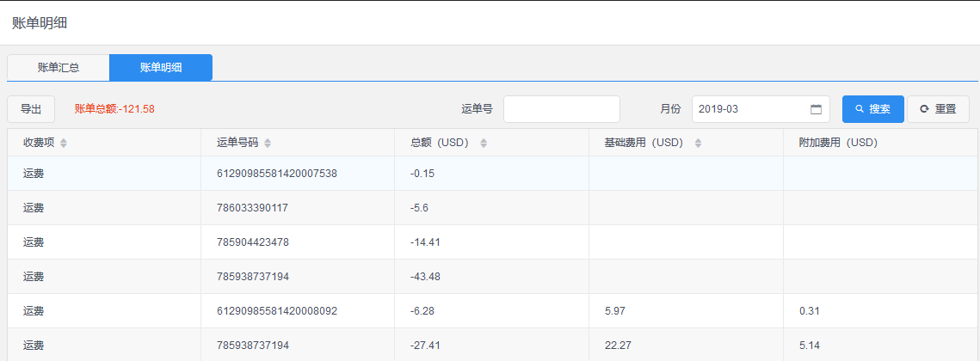Sort by 基础费用 (USD) column sort icon
980x361 pixels.
698,143
